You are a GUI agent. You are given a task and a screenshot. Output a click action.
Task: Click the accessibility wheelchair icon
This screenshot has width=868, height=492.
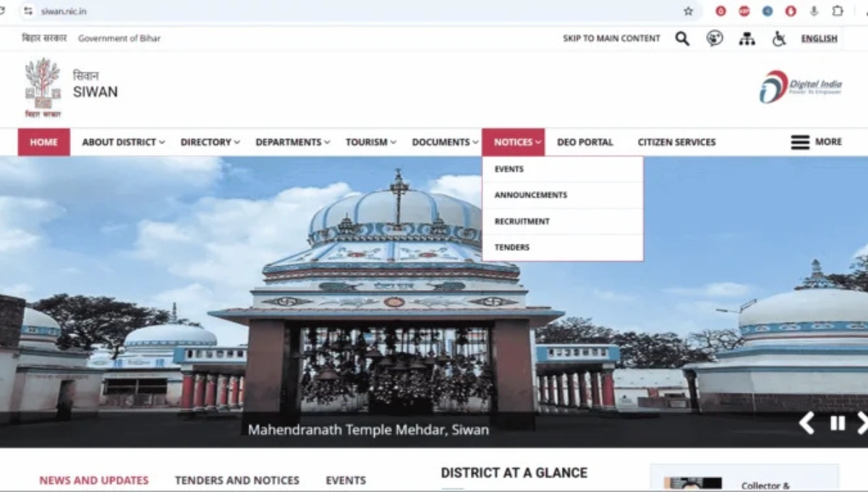(779, 38)
